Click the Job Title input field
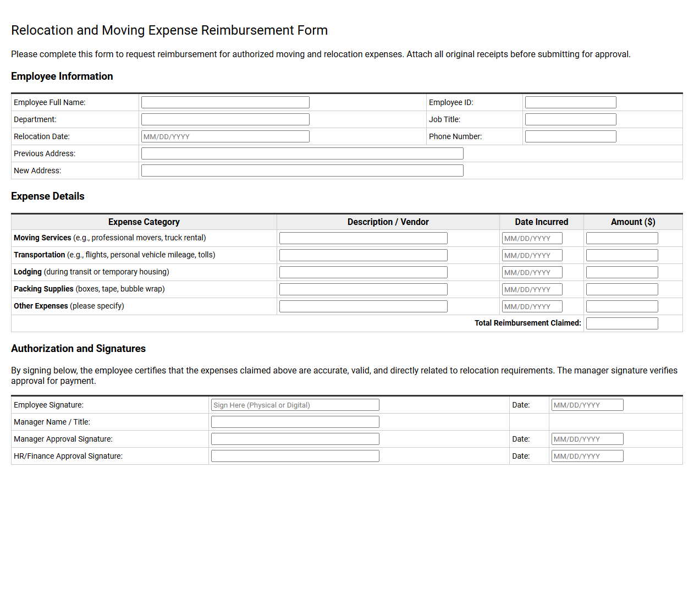Screen dimensions: 694x616 click(x=571, y=119)
